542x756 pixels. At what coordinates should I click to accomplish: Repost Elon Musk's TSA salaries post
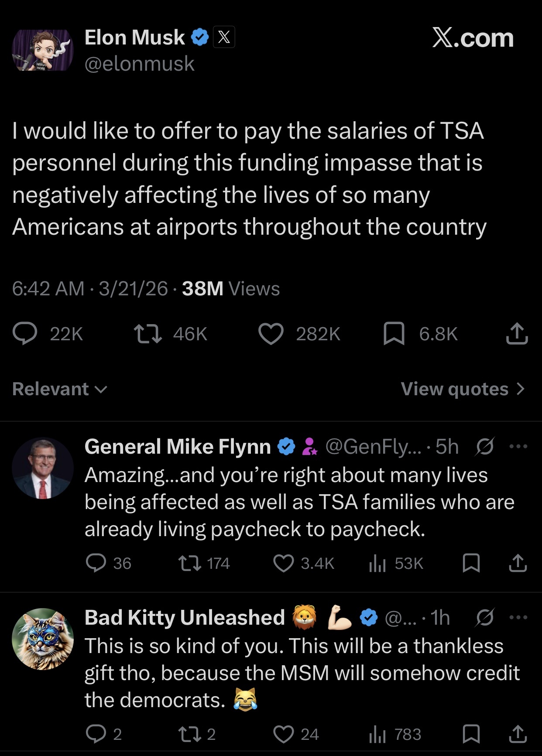[x=148, y=334]
